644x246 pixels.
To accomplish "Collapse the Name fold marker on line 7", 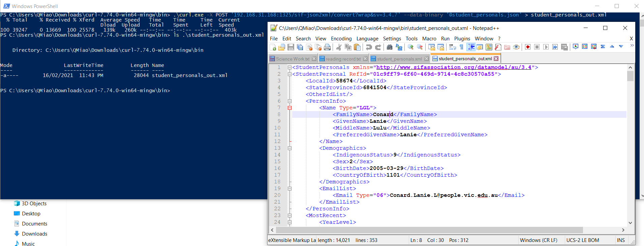I will pos(289,108).
